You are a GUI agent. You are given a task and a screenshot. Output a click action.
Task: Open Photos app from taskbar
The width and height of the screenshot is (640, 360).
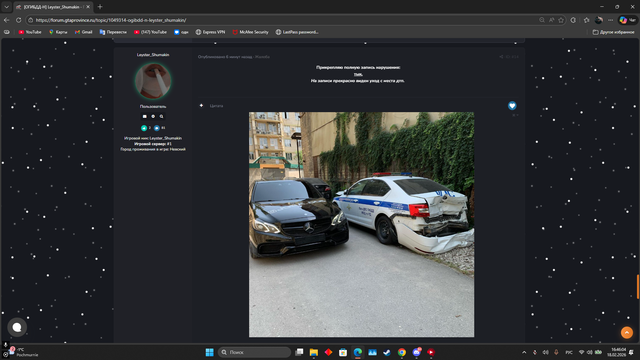(372, 352)
